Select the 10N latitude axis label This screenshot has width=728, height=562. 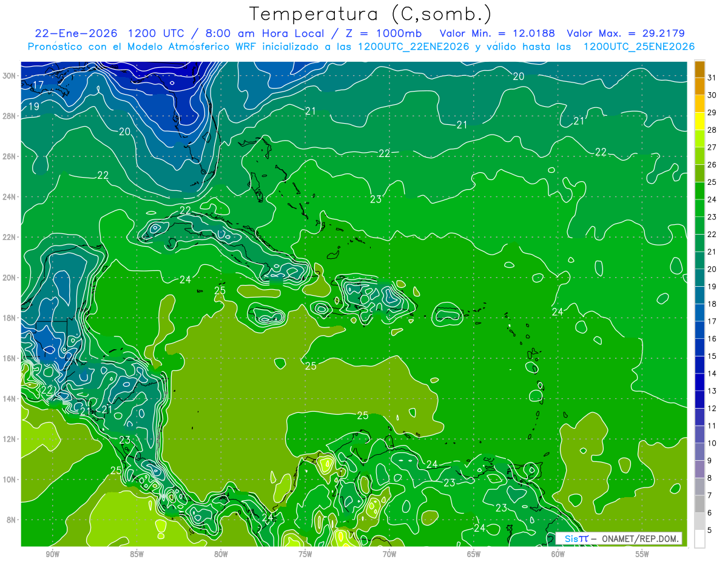coord(10,480)
